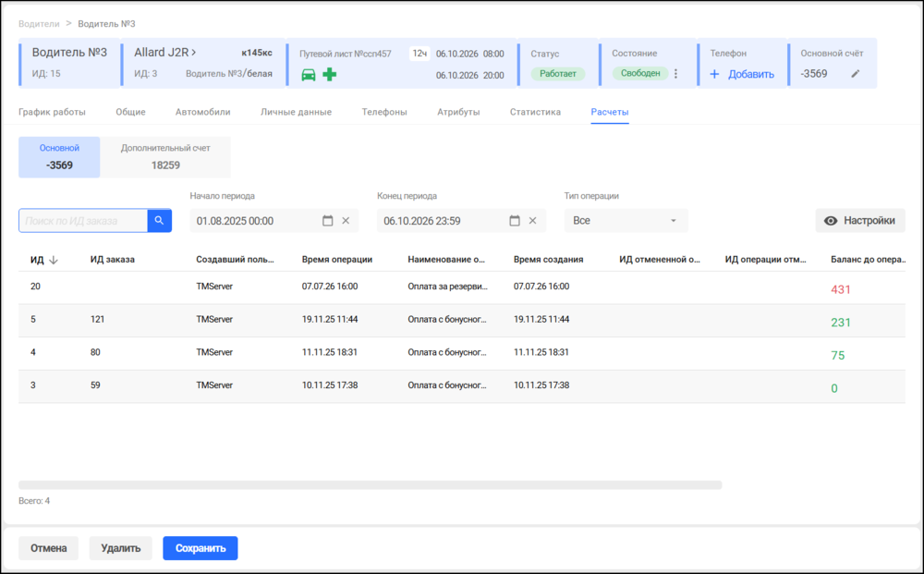Image resolution: width=924 pixels, height=574 pixels.
Task: Click Добавить to add a phone
Action: tap(743, 74)
